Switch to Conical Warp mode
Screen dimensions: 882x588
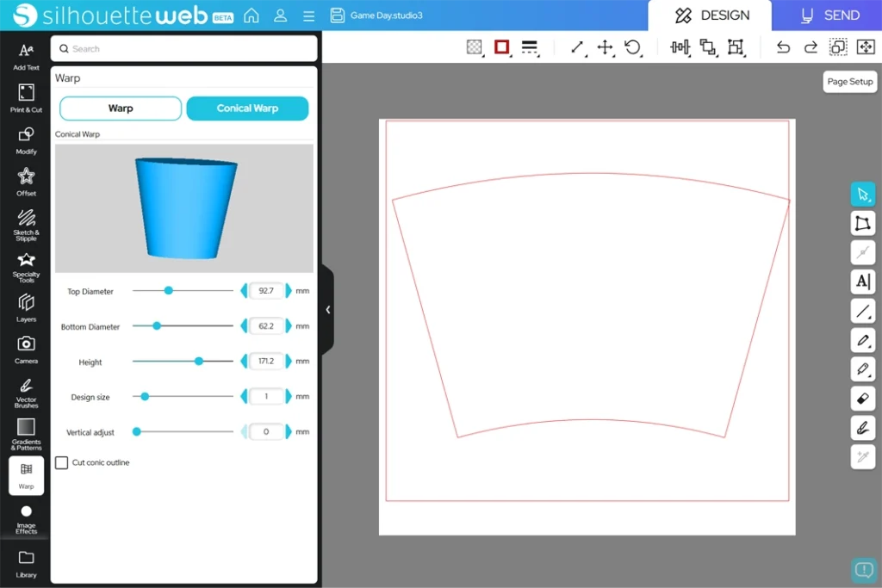247,108
